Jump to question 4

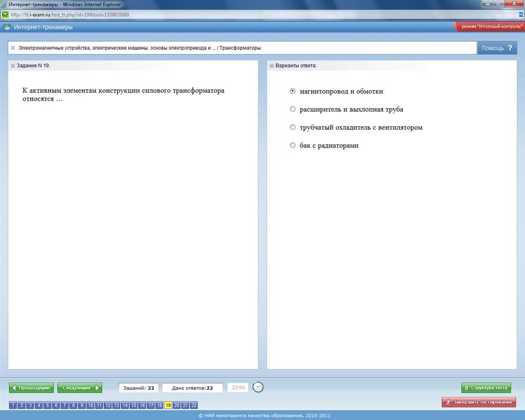click(39, 405)
